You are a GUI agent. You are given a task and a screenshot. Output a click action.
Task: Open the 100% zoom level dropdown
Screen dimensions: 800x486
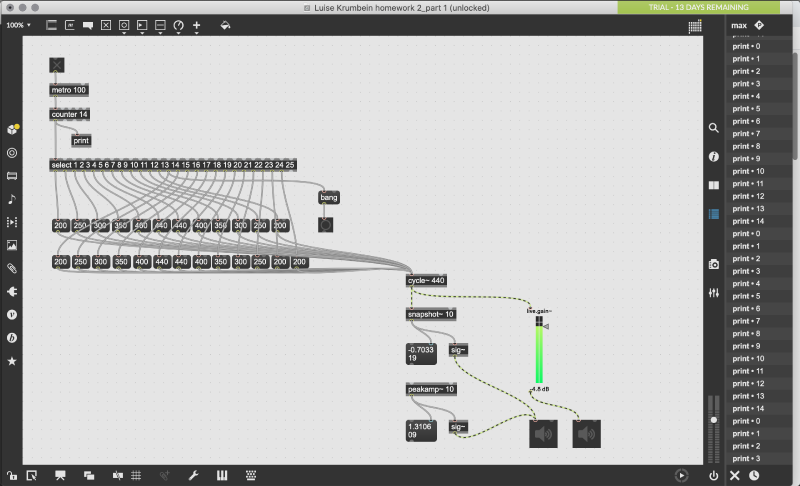18,25
